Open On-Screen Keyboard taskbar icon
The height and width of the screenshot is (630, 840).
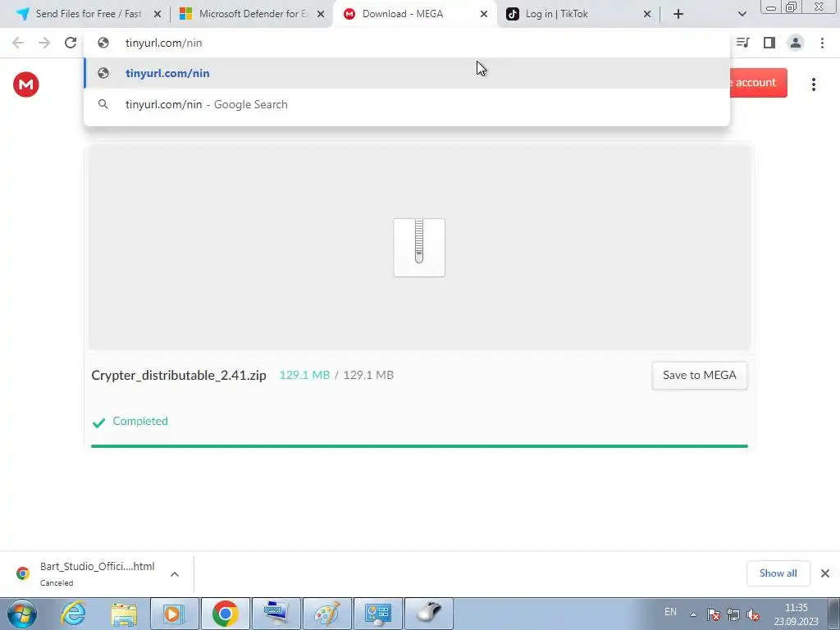click(x=276, y=614)
